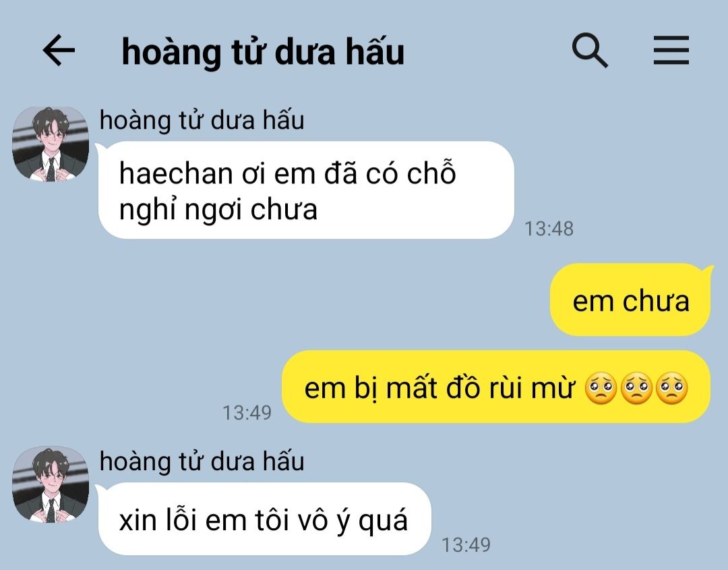Tap the middle pleading face emoji
The height and width of the screenshot is (570, 728).
click(x=636, y=387)
